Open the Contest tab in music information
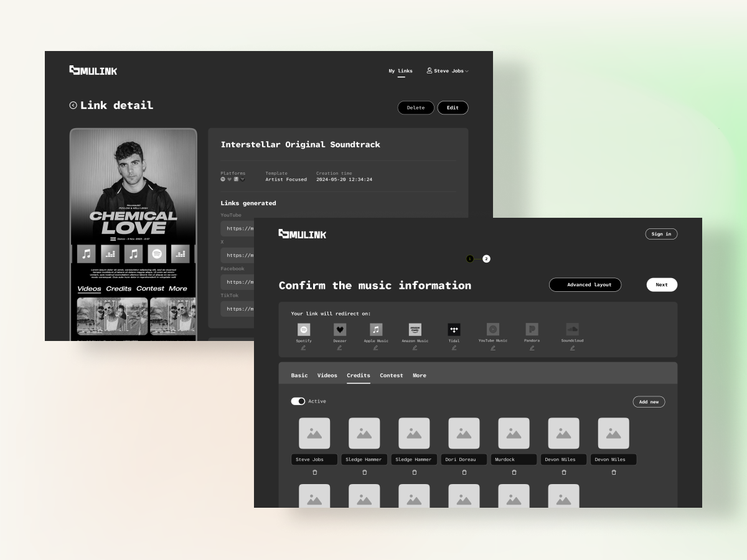Screen dimensions: 747x560 coord(391,375)
